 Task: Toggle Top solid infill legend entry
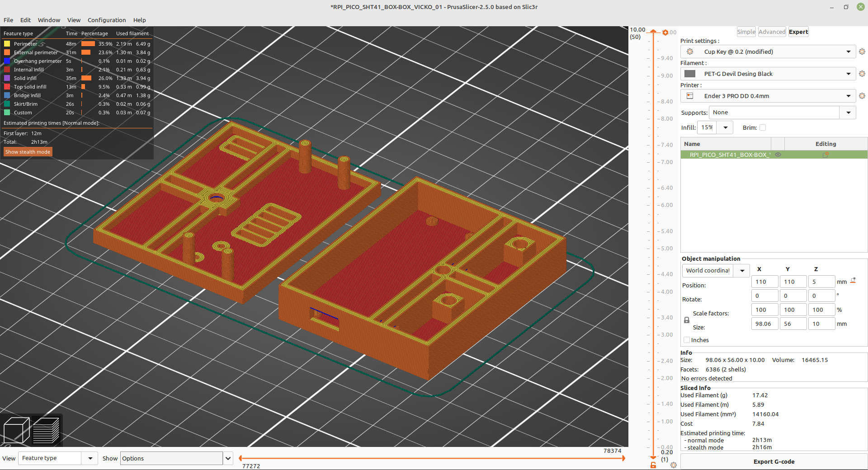77,87
